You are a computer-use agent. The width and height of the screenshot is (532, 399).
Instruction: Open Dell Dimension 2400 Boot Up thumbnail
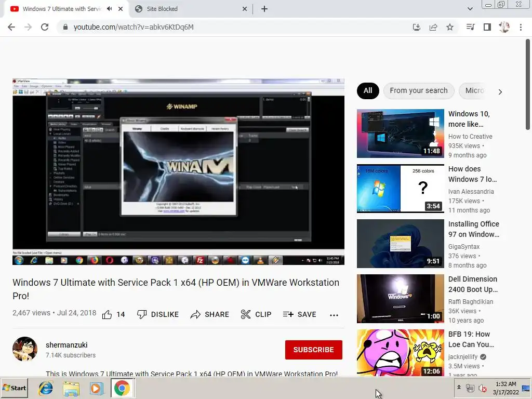[x=401, y=299]
